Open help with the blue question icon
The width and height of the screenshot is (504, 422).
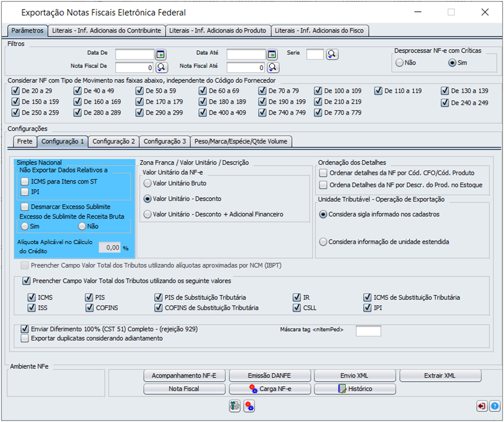pos(495,406)
